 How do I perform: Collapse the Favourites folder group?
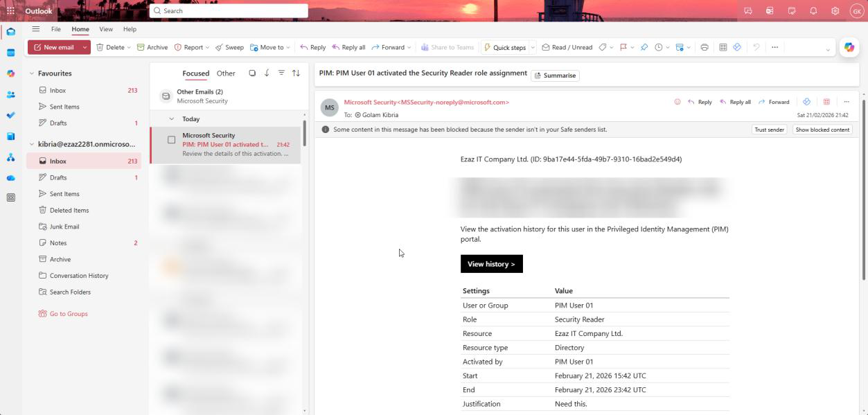pos(31,73)
